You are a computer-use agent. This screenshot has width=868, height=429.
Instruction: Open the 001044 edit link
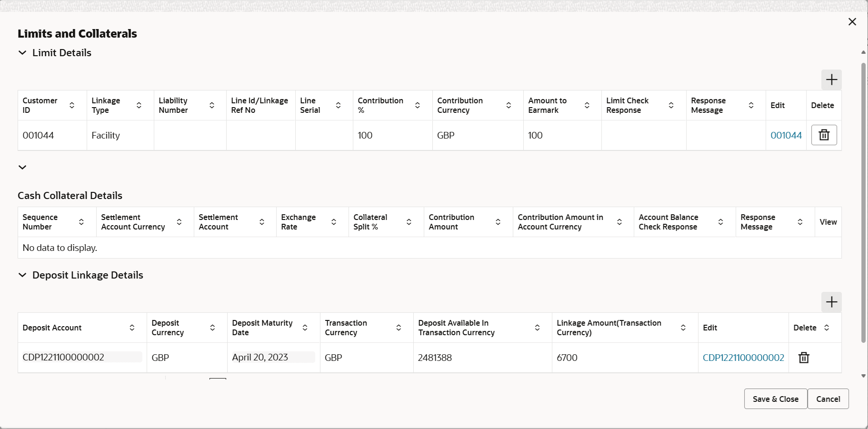(x=786, y=135)
